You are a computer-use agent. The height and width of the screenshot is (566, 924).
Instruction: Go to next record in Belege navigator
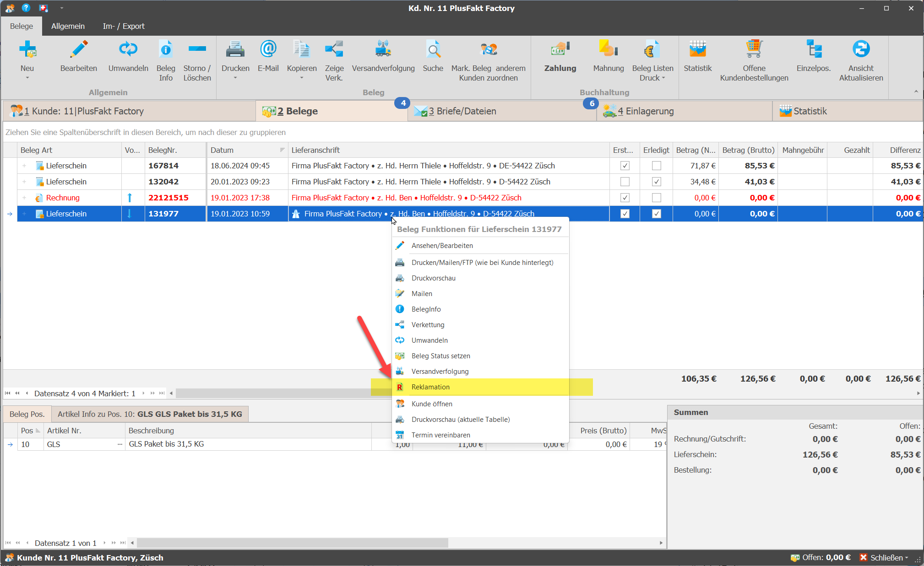tap(143, 393)
